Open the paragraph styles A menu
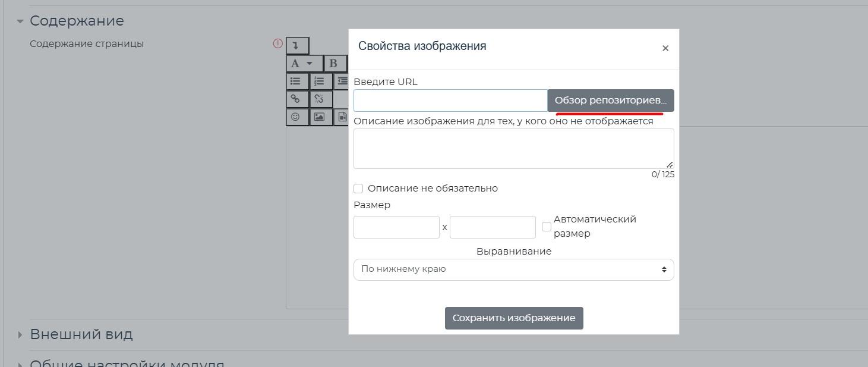The height and width of the screenshot is (367, 868). pyautogui.click(x=304, y=64)
